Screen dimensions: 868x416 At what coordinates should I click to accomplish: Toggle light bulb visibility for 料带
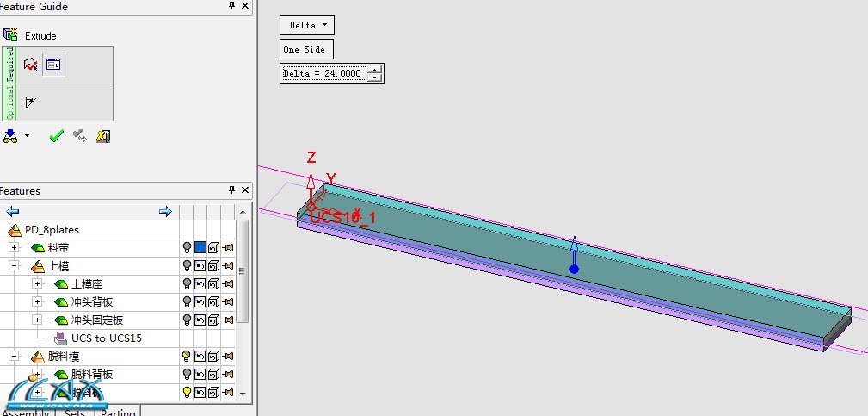pos(187,248)
